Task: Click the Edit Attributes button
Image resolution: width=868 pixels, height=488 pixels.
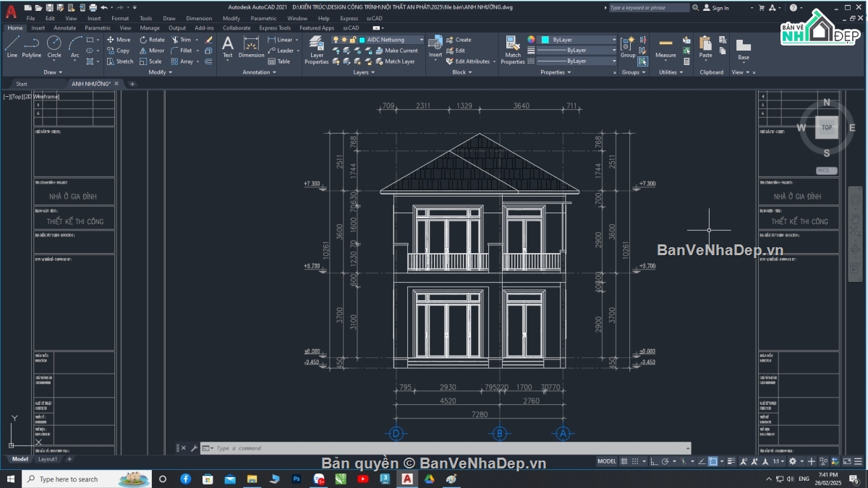Action: pos(472,61)
